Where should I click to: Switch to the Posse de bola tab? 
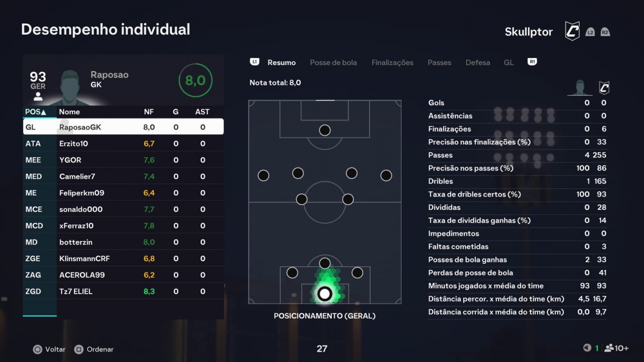pyautogui.click(x=333, y=62)
